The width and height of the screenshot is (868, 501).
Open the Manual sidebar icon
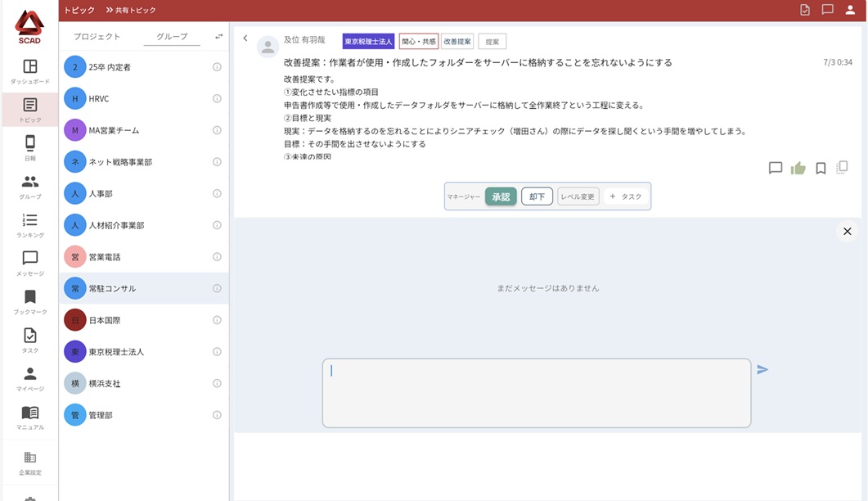click(30, 417)
